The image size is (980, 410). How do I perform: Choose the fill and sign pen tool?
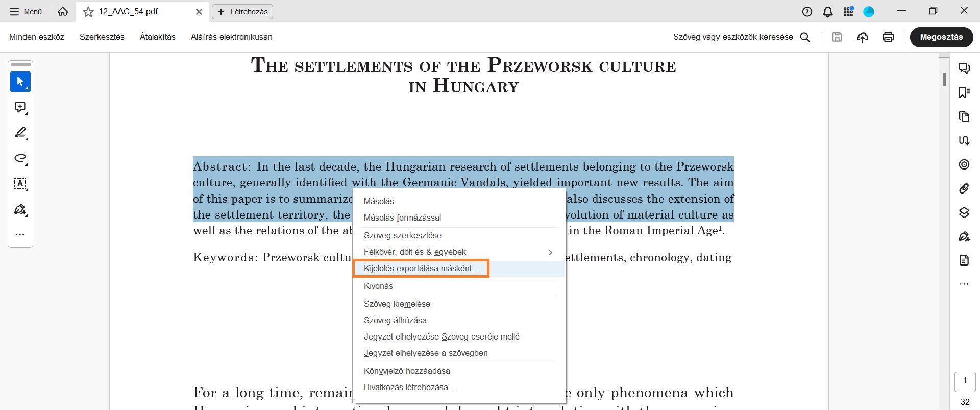tap(20, 209)
